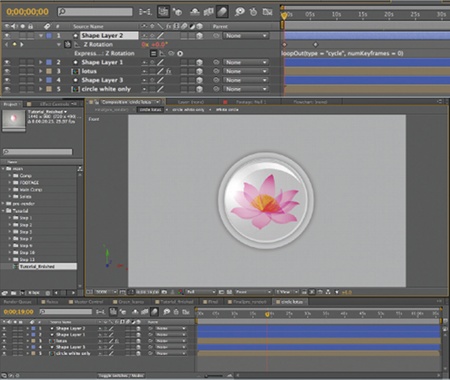Open the expression language menu arrow

tap(180, 53)
